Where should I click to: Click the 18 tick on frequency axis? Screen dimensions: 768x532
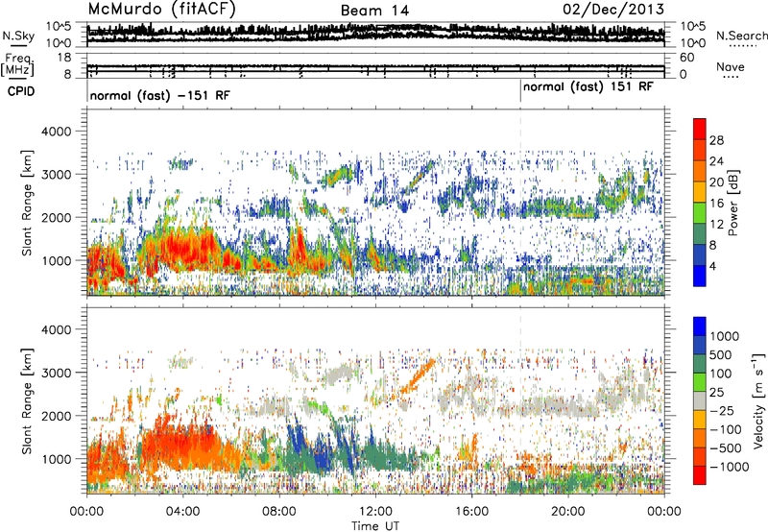coord(64,58)
